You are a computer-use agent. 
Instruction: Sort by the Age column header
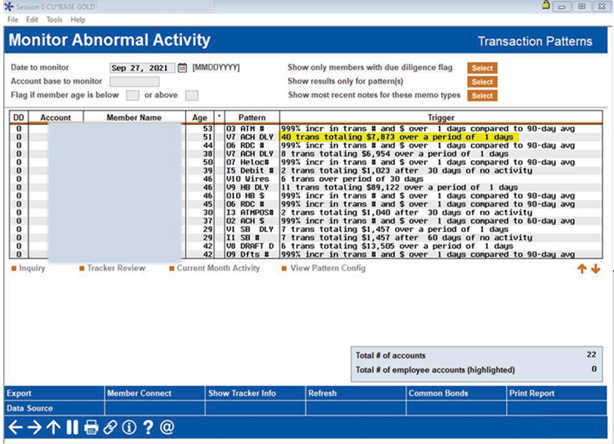coord(199,117)
